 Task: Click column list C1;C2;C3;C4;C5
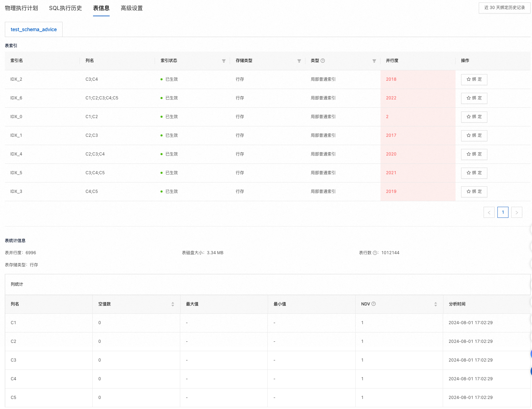[102, 98]
